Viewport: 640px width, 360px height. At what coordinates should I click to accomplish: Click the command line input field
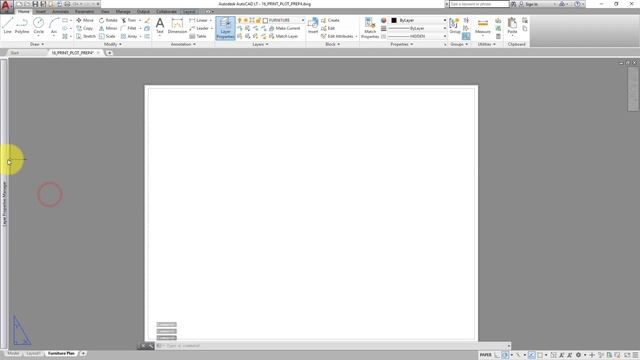pos(333,346)
